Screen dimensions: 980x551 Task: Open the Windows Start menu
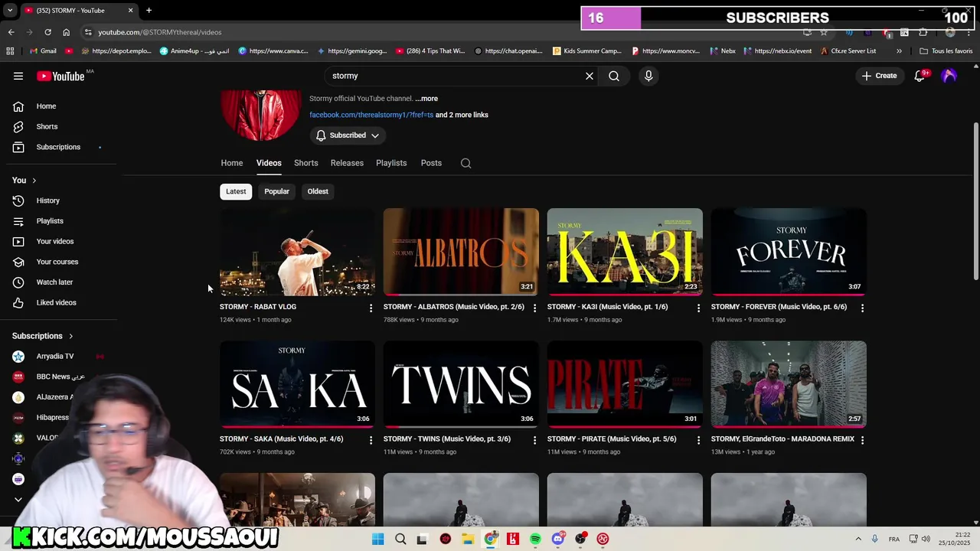click(x=378, y=539)
